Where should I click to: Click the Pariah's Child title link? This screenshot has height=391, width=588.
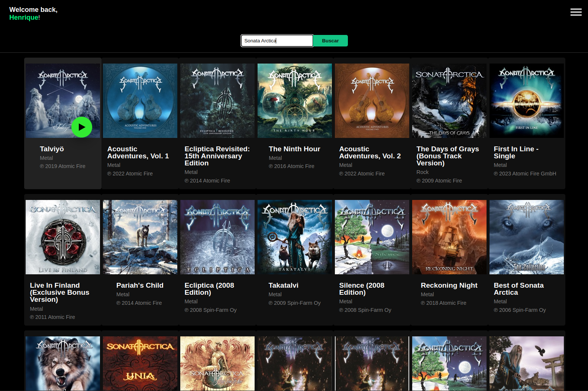[140, 285]
